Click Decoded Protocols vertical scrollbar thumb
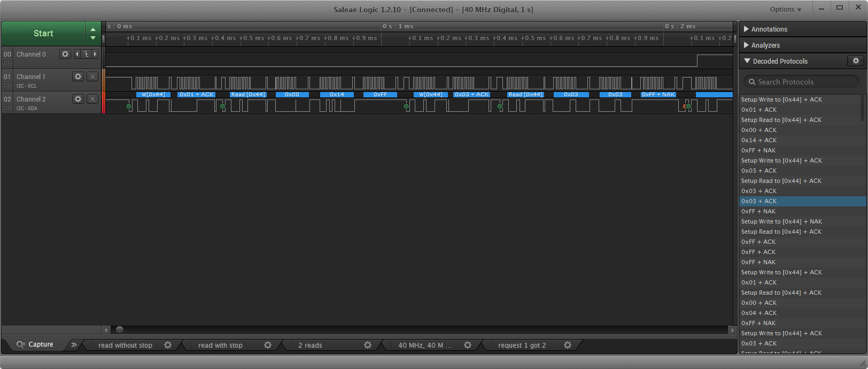 point(862,107)
